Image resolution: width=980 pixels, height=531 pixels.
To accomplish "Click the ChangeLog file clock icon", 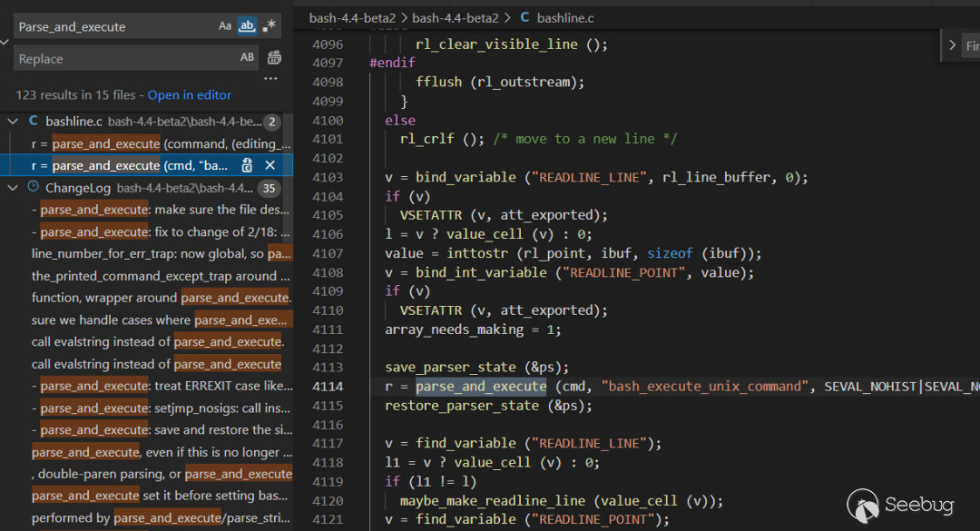I will pyautogui.click(x=34, y=188).
